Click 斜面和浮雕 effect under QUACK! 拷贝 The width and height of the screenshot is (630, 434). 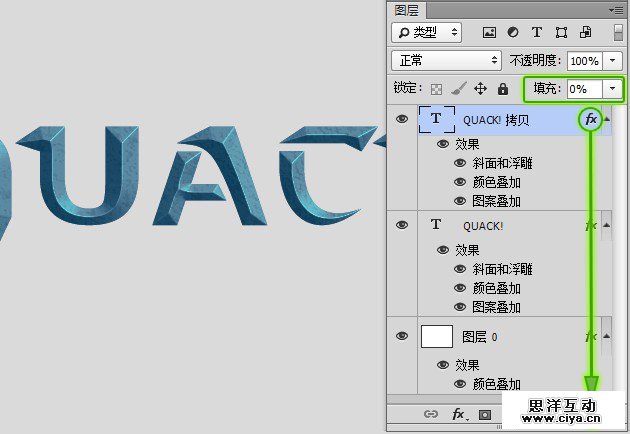coord(502,163)
